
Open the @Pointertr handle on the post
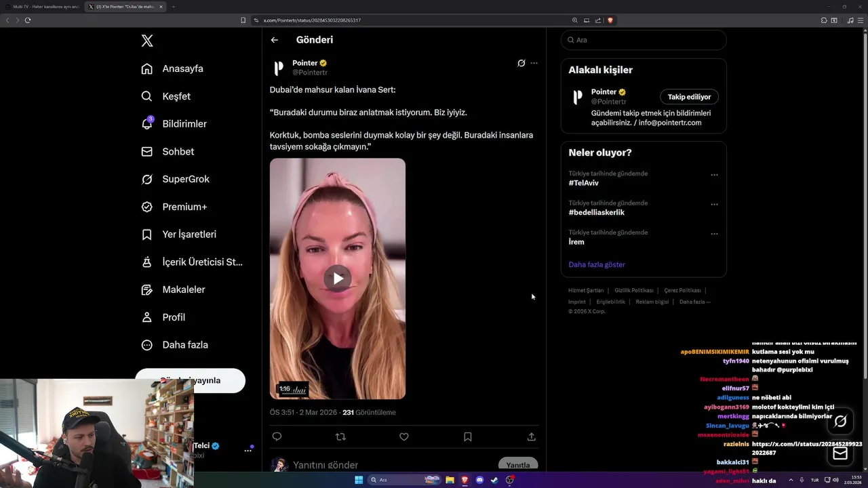click(x=310, y=73)
